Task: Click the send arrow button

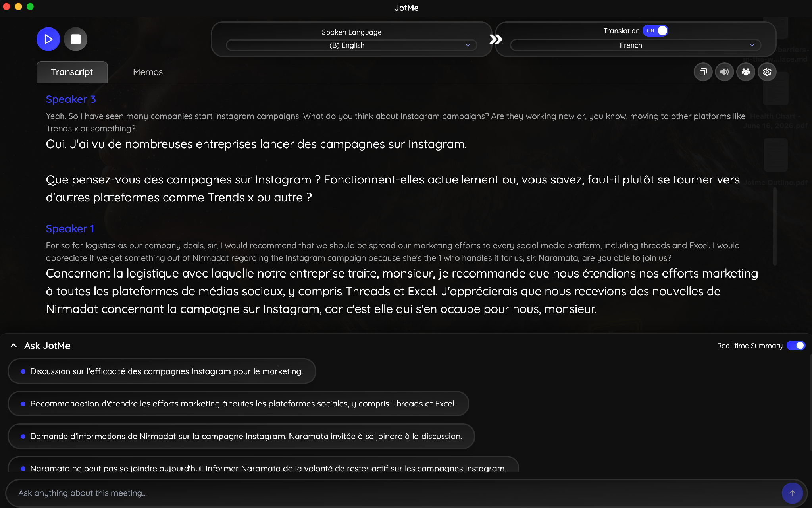Action: point(792,493)
